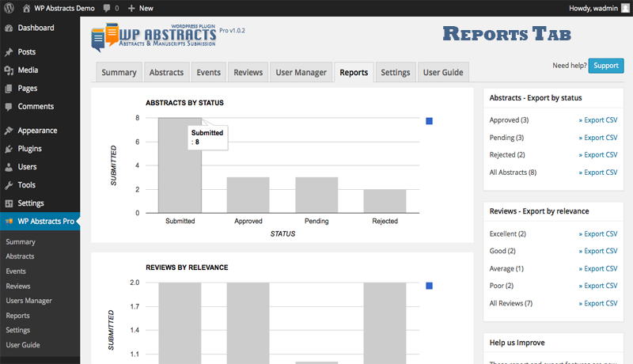The width and height of the screenshot is (633, 364).
Task: Open the Abstracts submenu item in sidebar
Action: 20,256
